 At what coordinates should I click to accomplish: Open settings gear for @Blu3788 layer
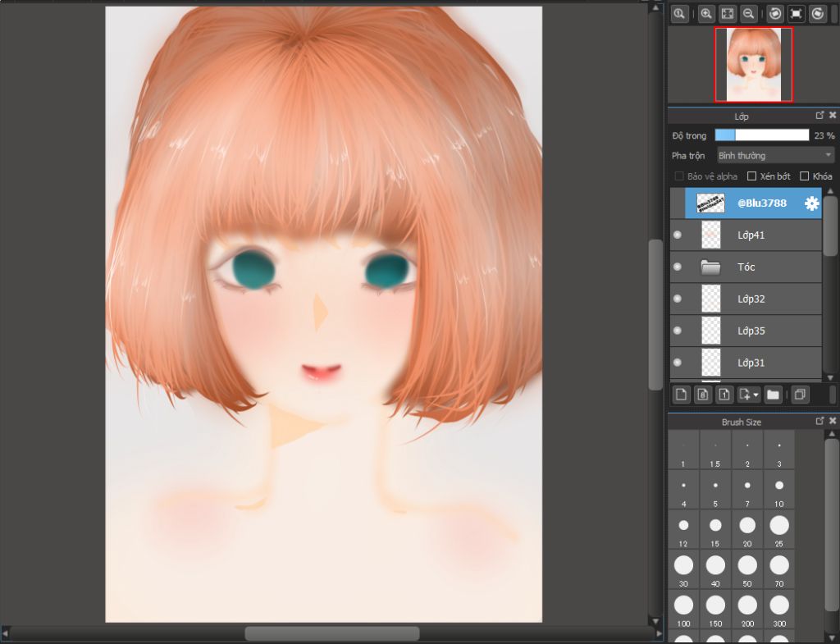coord(811,203)
